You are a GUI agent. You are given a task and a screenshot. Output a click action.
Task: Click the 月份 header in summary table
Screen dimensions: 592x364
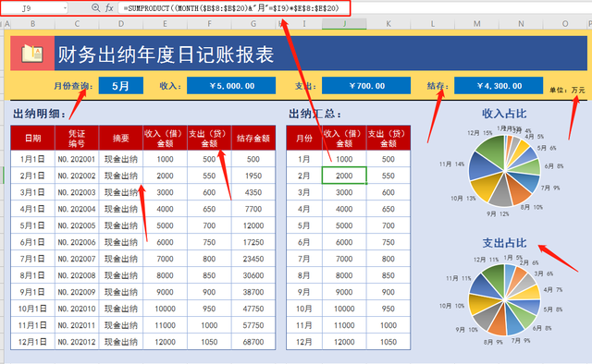[x=304, y=138]
